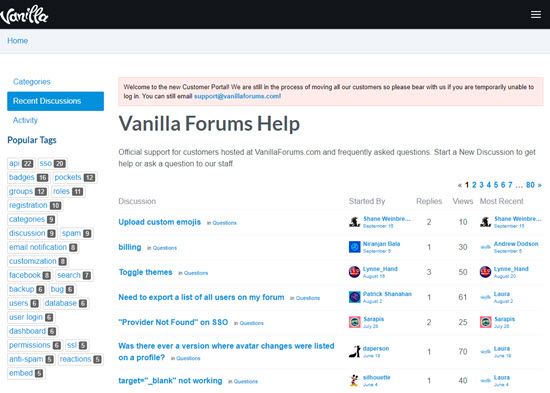
Task: Open Andrew Dodson's profile name link
Action: pyautogui.click(x=516, y=244)
